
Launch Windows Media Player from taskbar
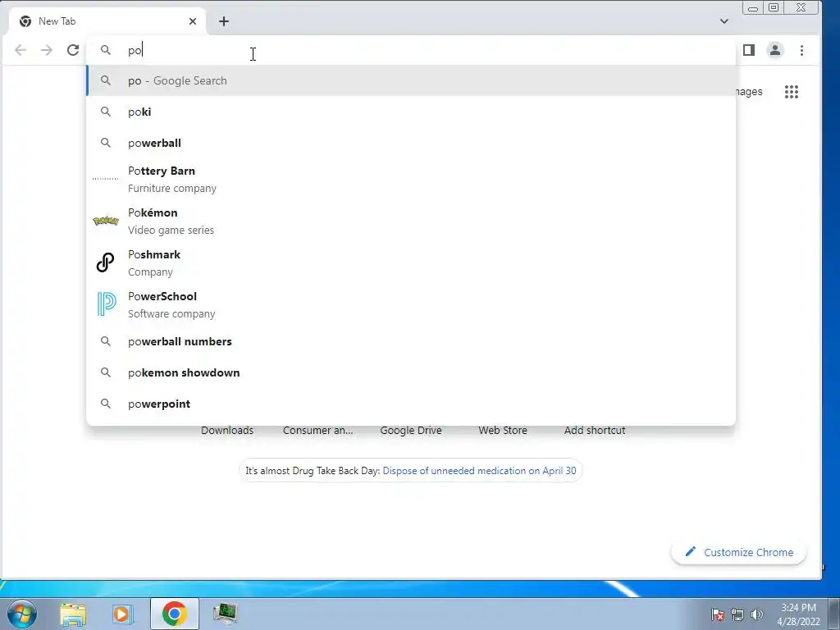(x=123, y=614)
